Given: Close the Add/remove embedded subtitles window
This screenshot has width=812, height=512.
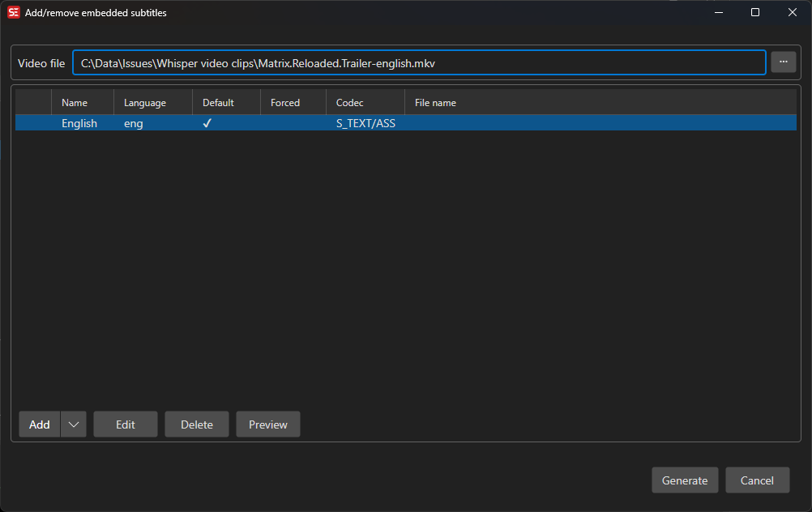Looking at the screenshot, I should pyautogui.click(x=793, y=12).
